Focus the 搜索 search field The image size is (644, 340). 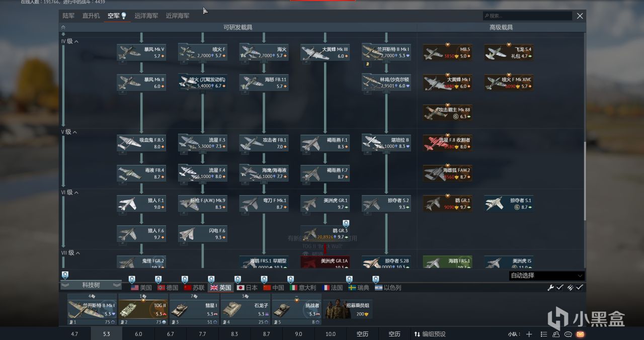coord(527,16)
